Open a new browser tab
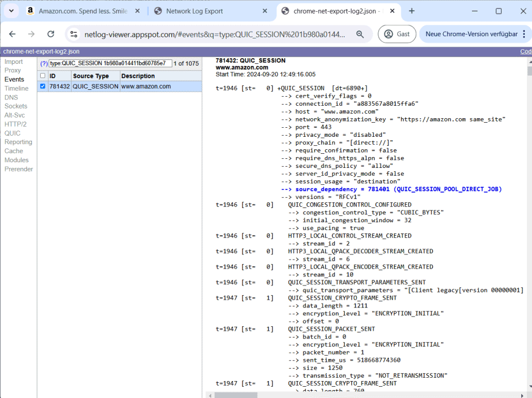 point(412,11)
